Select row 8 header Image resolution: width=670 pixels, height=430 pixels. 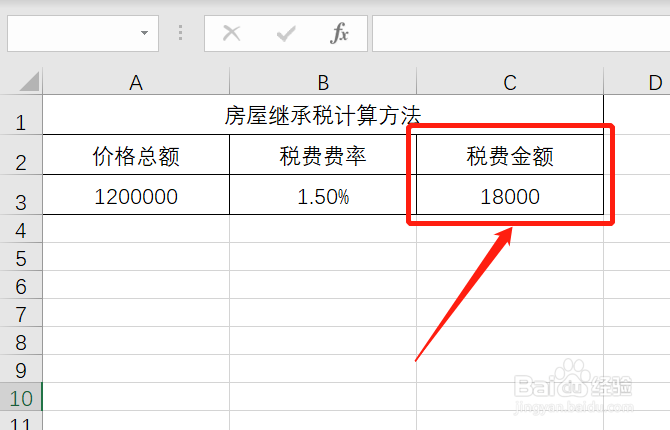21,341
